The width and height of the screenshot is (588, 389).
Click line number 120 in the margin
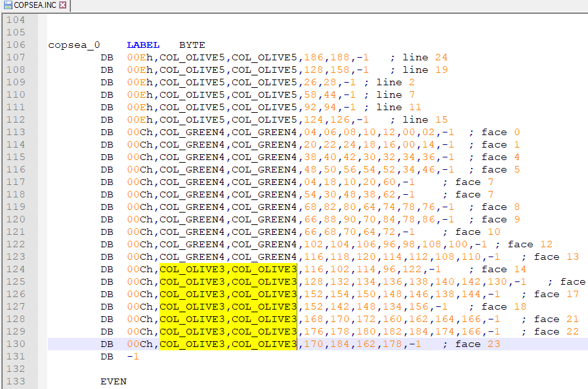pyautogui.click(x=15, y=220)
